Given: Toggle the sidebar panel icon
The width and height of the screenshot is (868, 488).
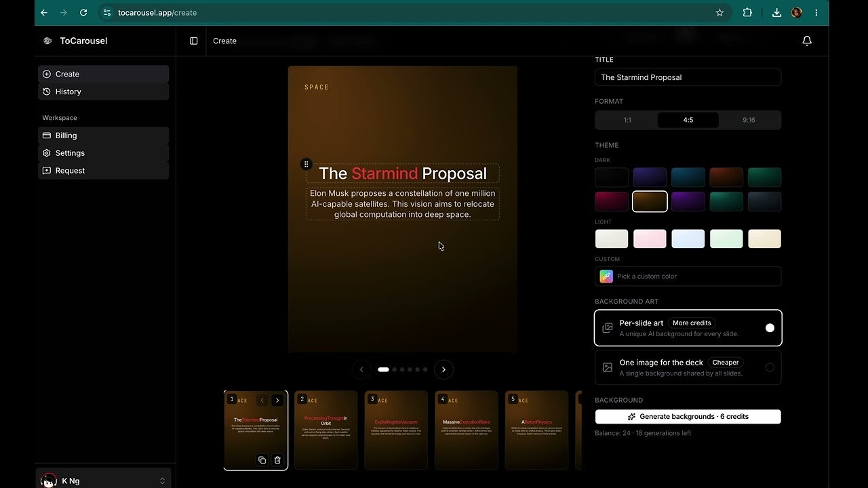Looking at the screenshot, I should 194,41.
